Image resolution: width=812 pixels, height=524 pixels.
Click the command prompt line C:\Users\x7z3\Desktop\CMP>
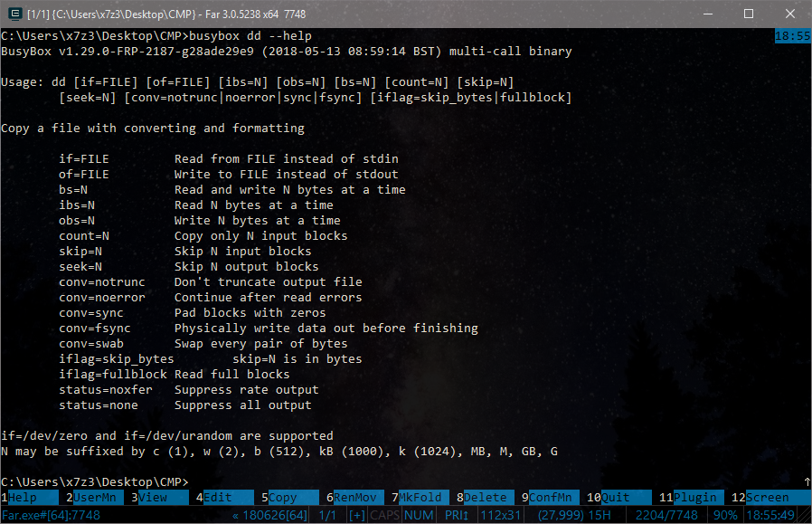click(95, 482)
